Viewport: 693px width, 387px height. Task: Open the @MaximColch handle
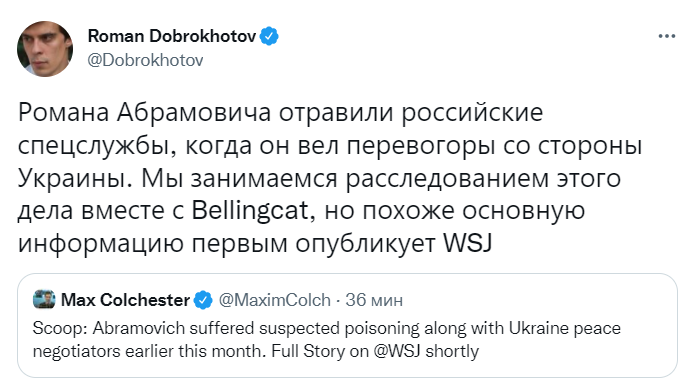tap(274, 300)
